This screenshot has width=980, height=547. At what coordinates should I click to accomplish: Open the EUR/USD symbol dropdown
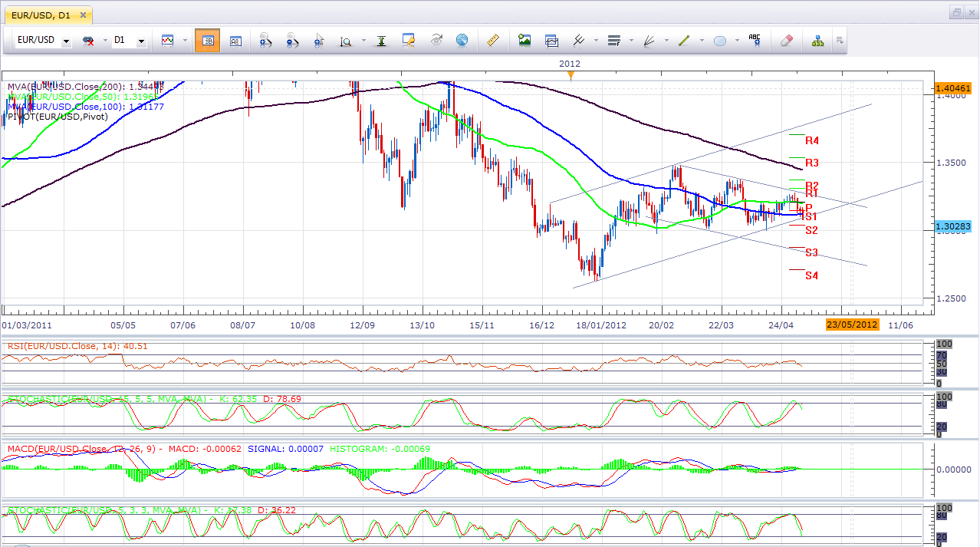tap(67, 41)
